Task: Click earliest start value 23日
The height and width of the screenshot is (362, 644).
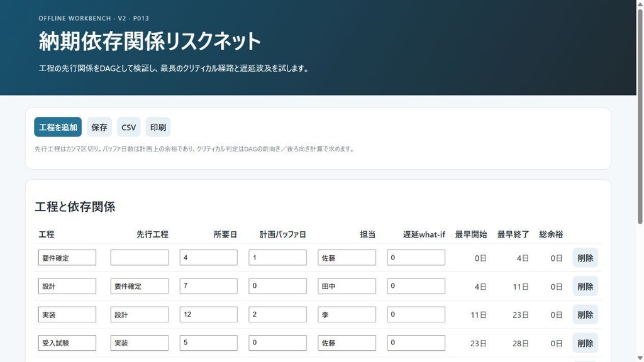Action: pos(479,343)
